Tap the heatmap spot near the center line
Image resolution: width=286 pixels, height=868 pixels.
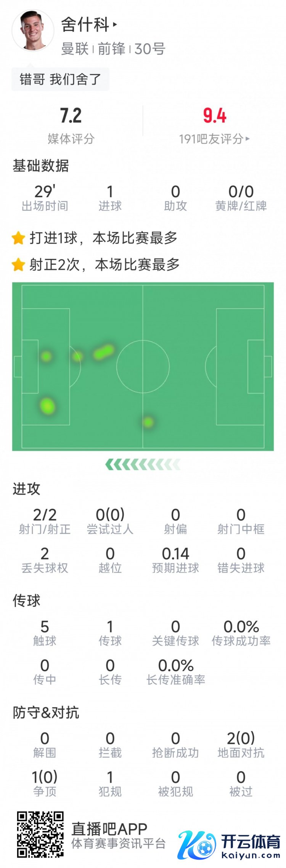click(148, 422)
